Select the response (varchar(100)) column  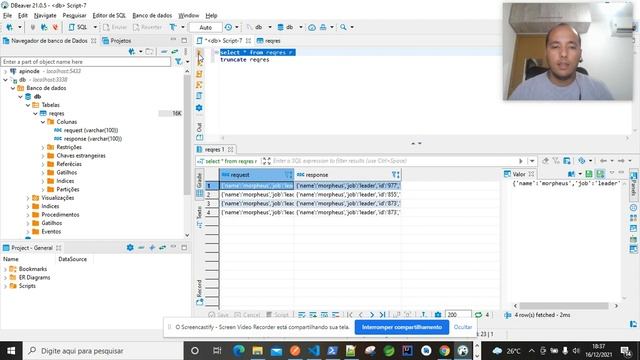click(x=93, y=139)
